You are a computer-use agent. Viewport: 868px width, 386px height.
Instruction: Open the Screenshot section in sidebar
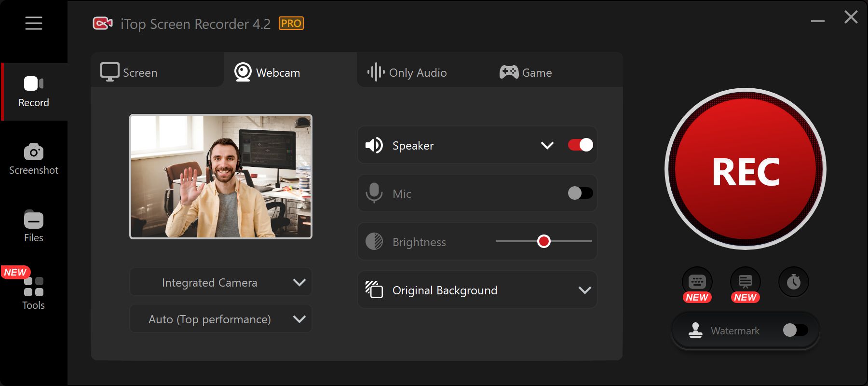34,159
